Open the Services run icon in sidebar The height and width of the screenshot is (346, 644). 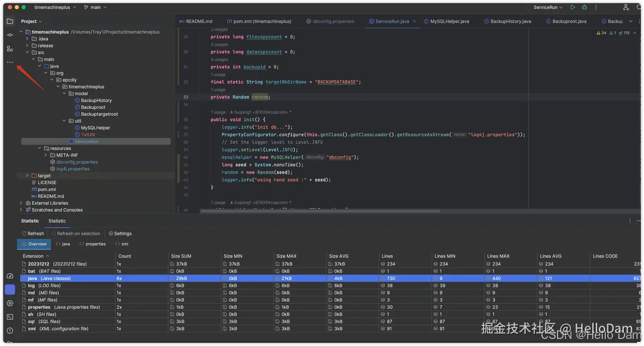(10, 303)
